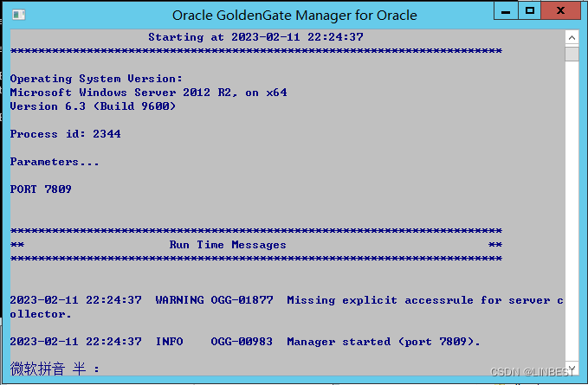
Task: Click 'Missing explicit accessrule for server' text
Action: pos(418,300)
